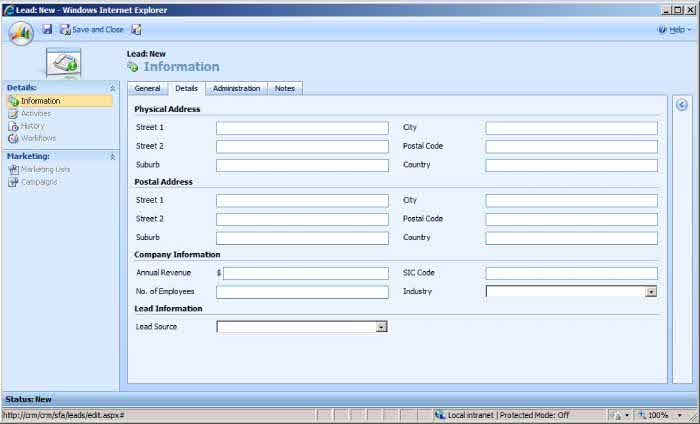Click the Save floppy disk icon
Image resolution: width=700 pixels, height=424 pixels.
tap(47, 30)
